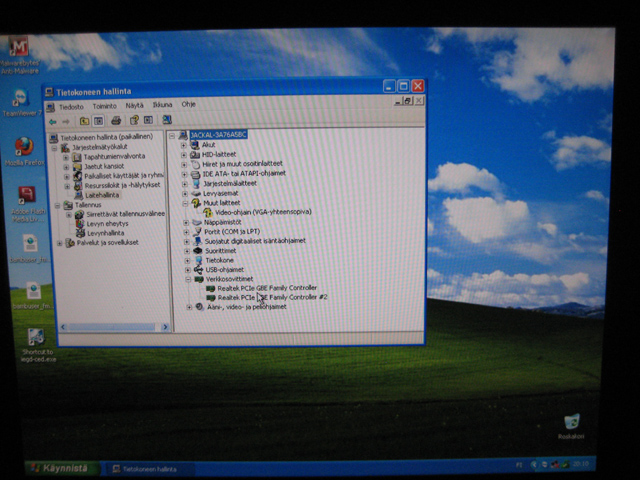Viewport: 640px width, 480px height.
Task: Open the Toiminto menu
Action: [x=104, y=106]
